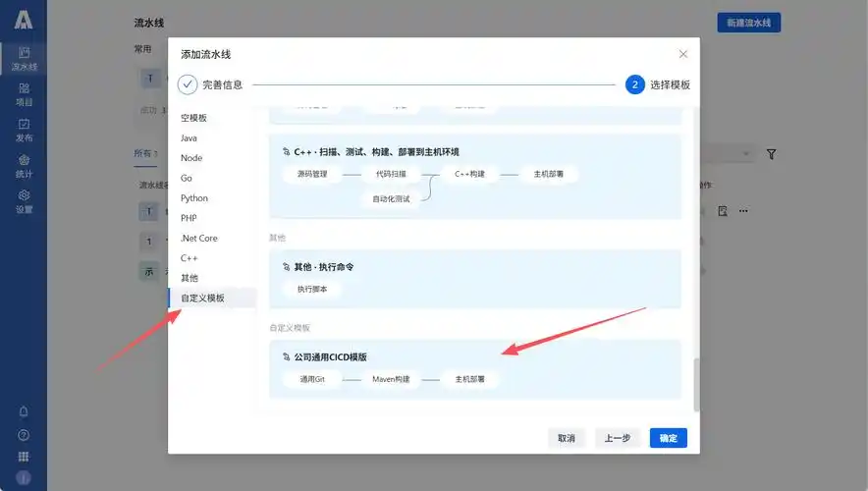Select the Python template category

click(x=194, y=197)
